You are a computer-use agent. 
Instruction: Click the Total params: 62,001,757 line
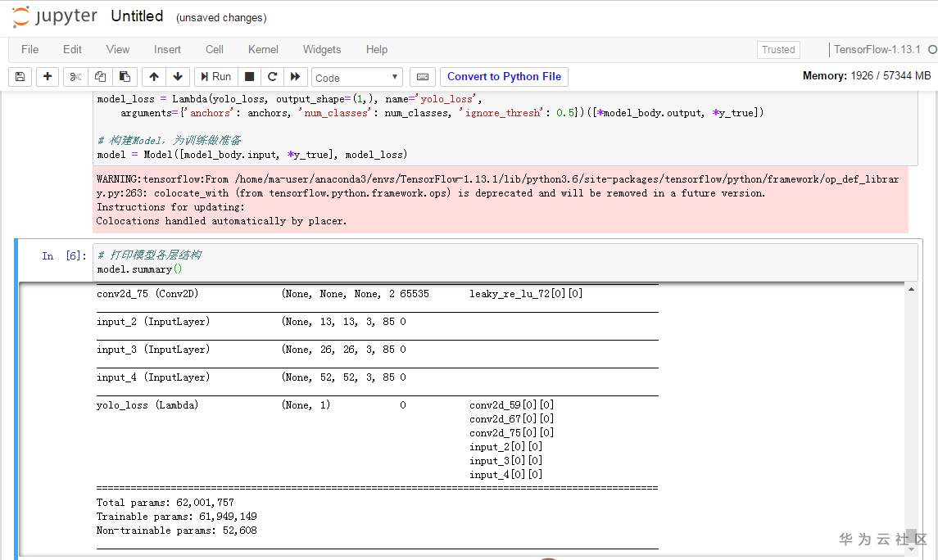click(165, 503)
